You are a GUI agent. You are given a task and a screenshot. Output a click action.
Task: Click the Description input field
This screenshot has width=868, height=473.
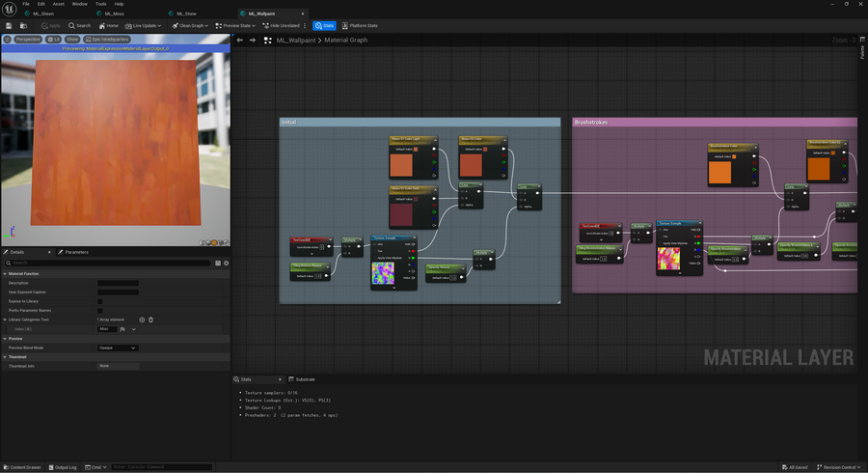coord(118,283)
